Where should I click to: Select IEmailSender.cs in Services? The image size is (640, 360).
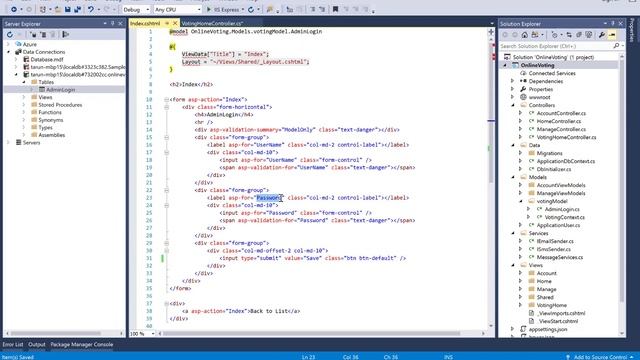(x=555, y=241)
